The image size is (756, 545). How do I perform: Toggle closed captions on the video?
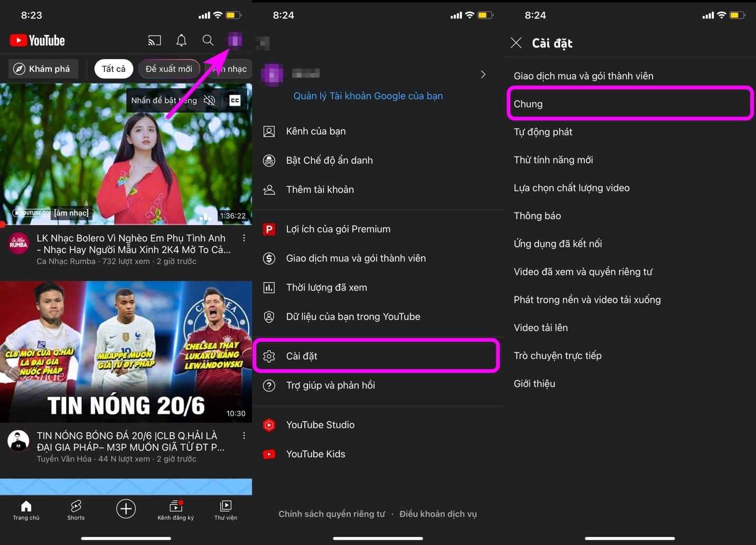pyautogui.click(x=235, y=100)
